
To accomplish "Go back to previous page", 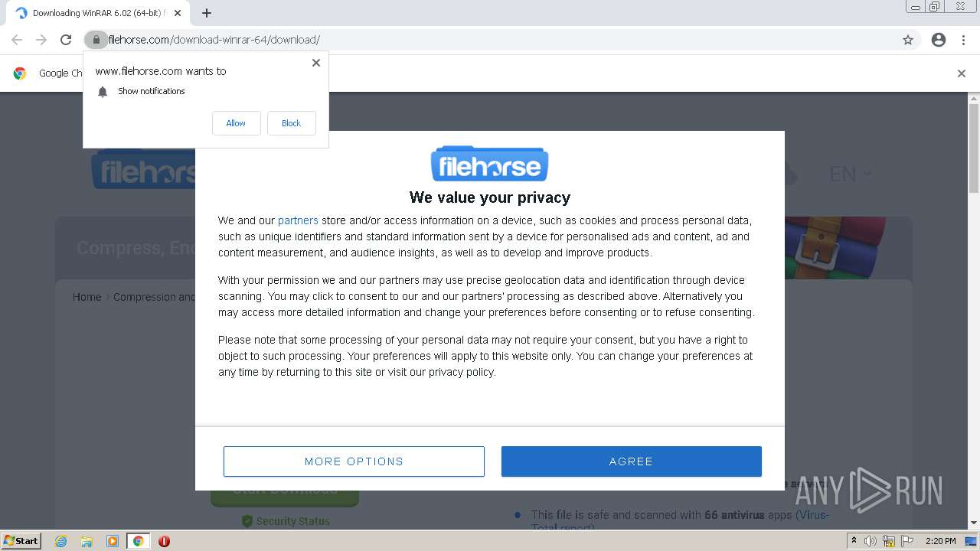I will (17, 40).
